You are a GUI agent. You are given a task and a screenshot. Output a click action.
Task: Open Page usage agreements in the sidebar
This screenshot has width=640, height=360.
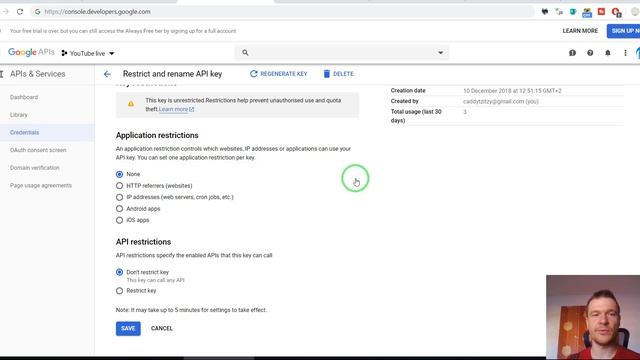(41, 185)
